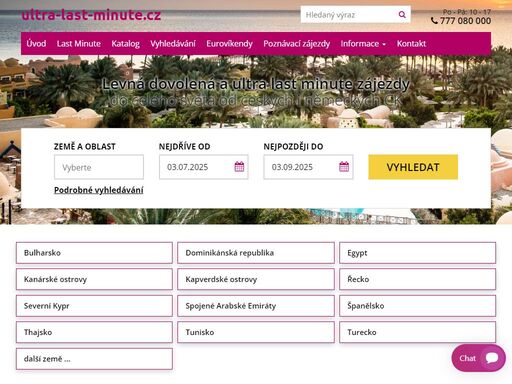Image resolution: width=512 pixels, height=384 pixels.
Task: Open the Chat button
Action: 478,358
